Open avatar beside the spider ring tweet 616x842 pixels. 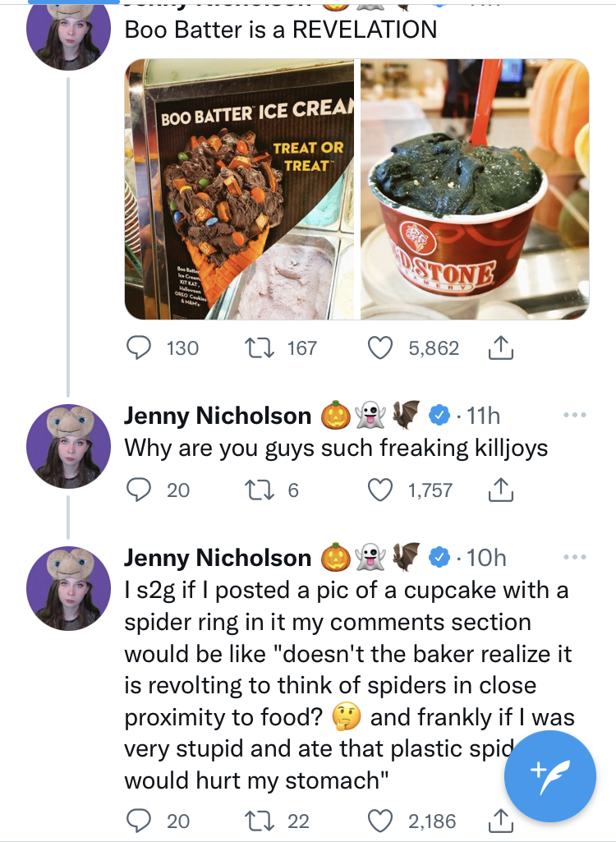(x=68, y=588)
